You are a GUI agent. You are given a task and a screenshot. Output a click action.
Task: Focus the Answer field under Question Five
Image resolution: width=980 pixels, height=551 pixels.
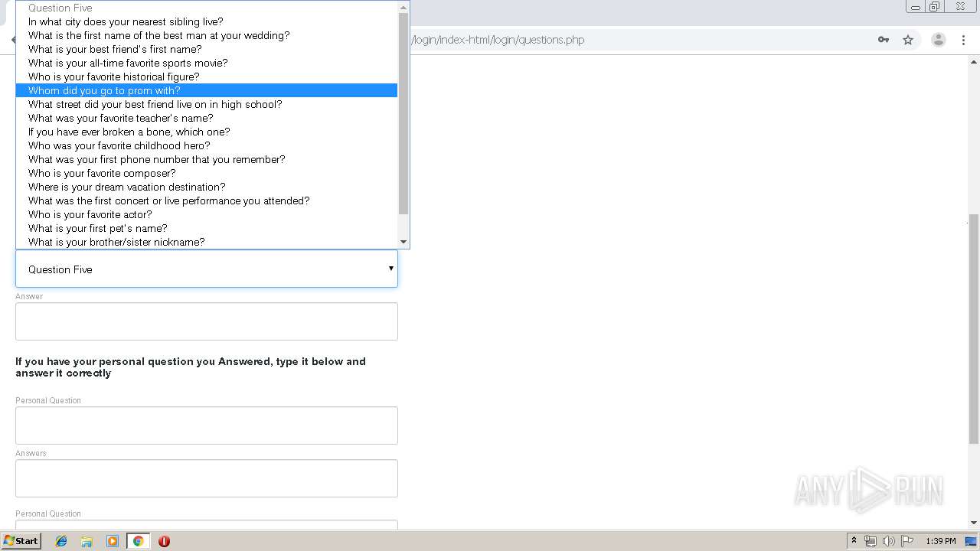point(207,321)
